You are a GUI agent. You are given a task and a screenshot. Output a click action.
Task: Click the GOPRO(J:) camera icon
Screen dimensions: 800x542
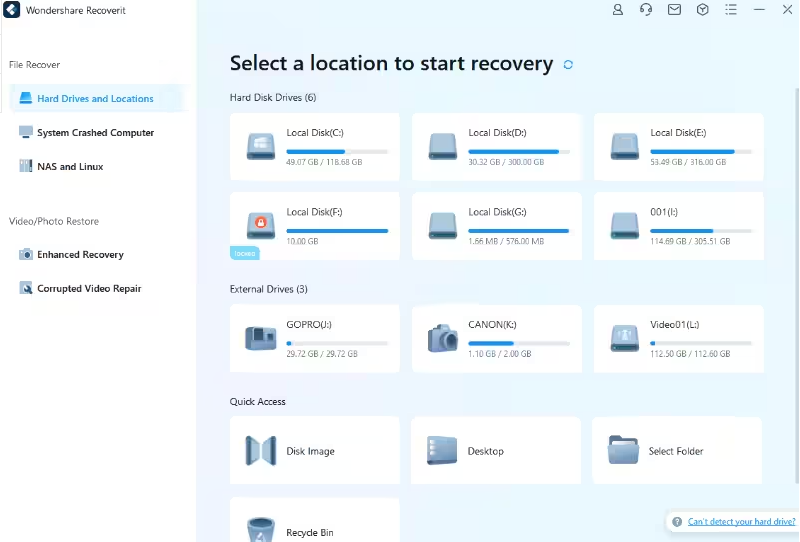point(261,338)
